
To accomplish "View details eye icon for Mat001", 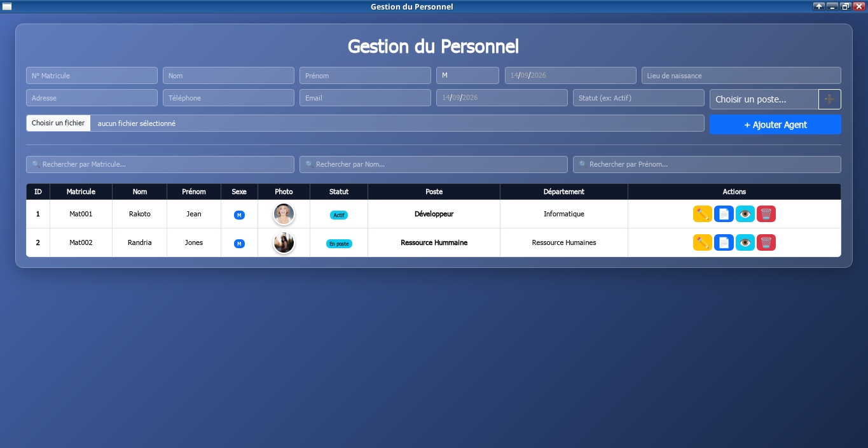I will pyautogui.click(x=745, y=214).
